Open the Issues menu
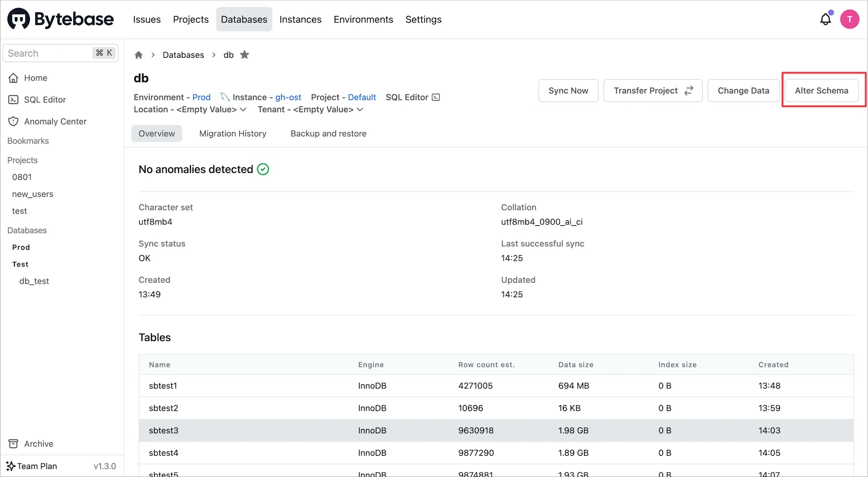Viewport: 868px width, 477px height. tap(147, 19)
